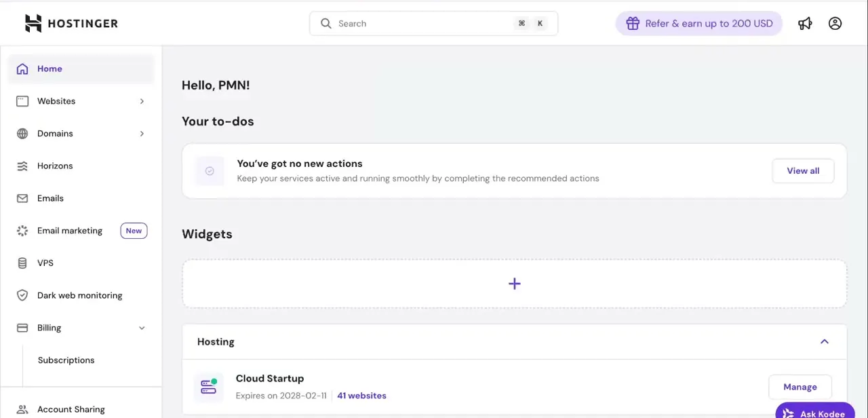This screenshot has width=868, height=418.
Task: Open Horizons menu item
Action: point(81,166)
